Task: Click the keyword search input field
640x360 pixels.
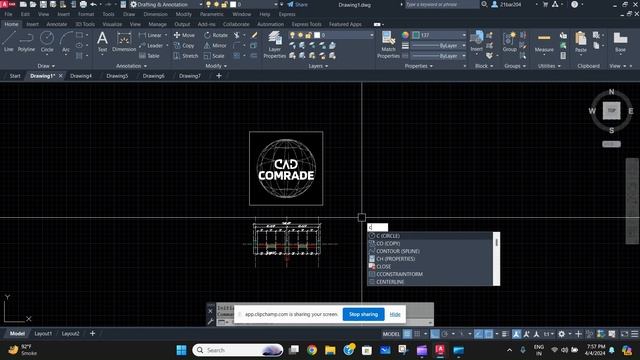Action: click(442, 4)
